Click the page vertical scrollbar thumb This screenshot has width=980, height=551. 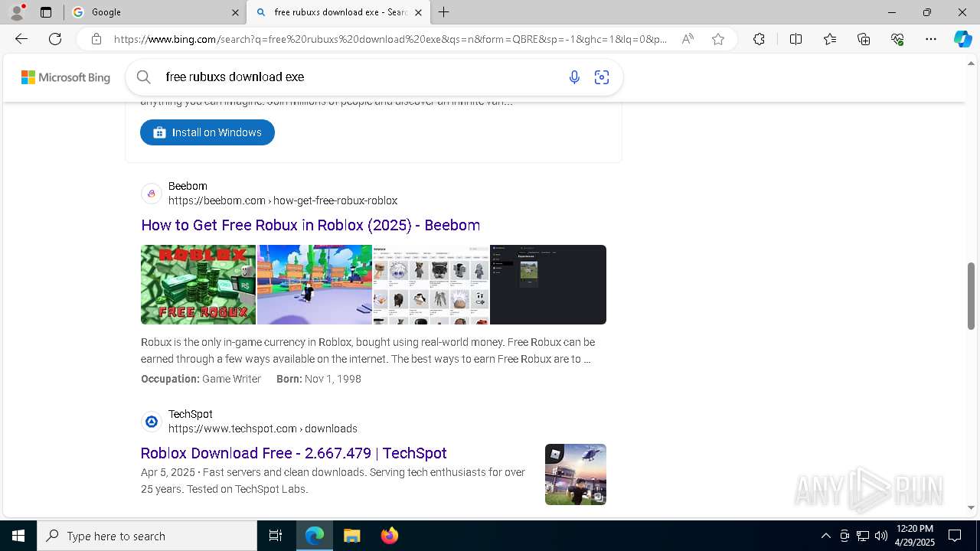971,296
